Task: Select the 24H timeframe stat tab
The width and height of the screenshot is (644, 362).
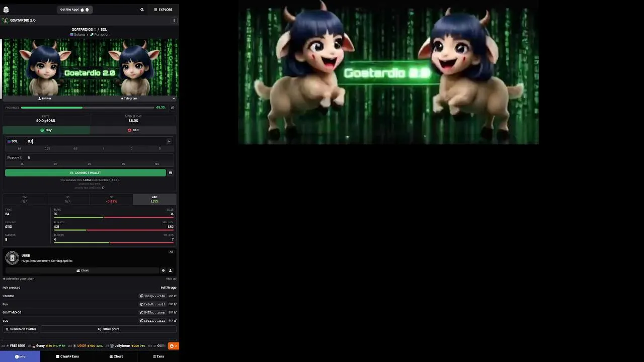Action: pos(154,199)
